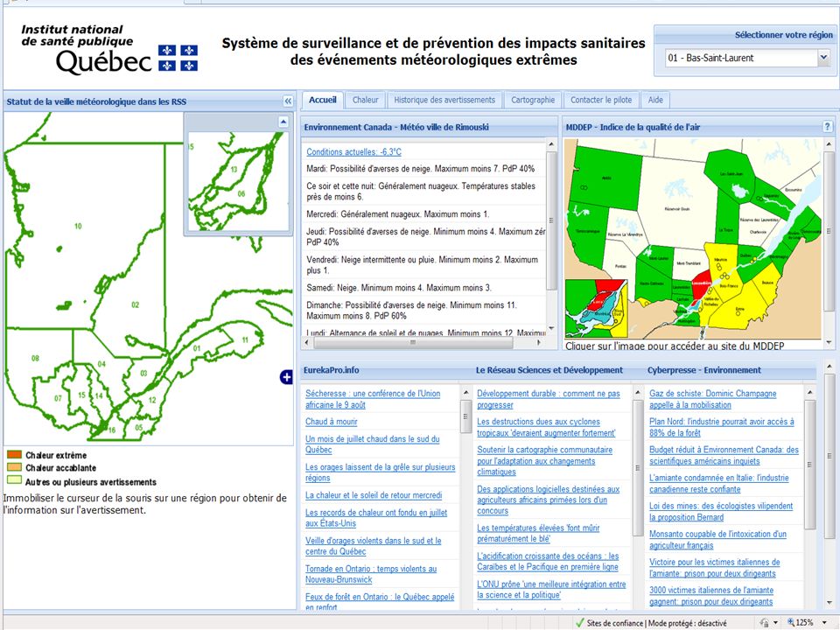Open 'Sécheresse: une conférence de l'Union africaine' link

point(373,399)
